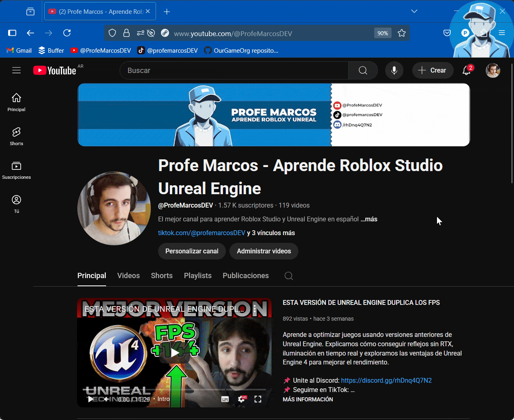Screen dimensions: 514x420
Task: Select the Principal channel tab
Action: tap(92, 276)
